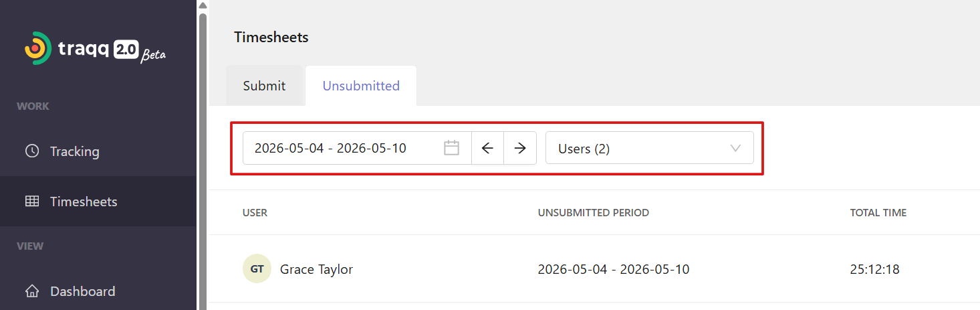Expand the Users (2) dropdown
This screenshot has width=980, height=310.
click(650, 148)
